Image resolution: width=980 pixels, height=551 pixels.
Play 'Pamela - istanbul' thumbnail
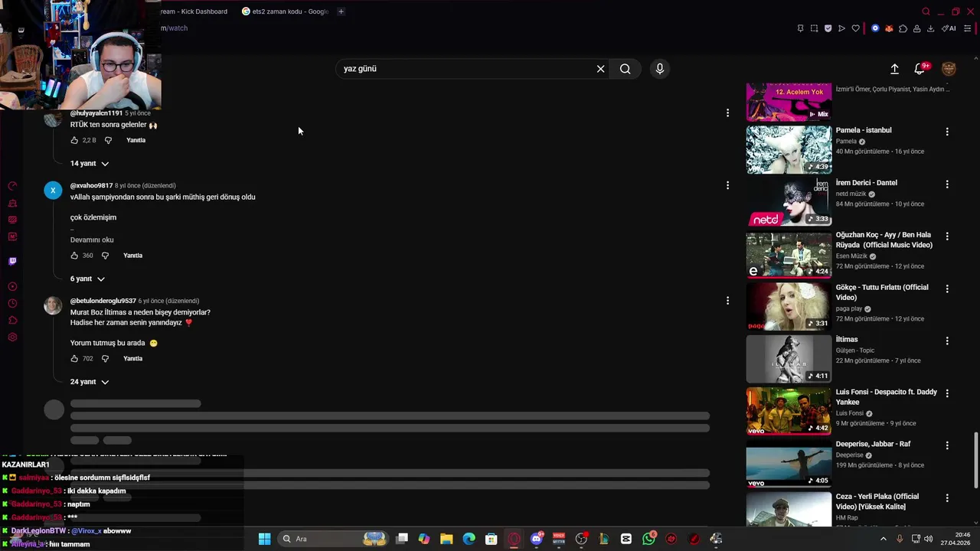point(789,150)
